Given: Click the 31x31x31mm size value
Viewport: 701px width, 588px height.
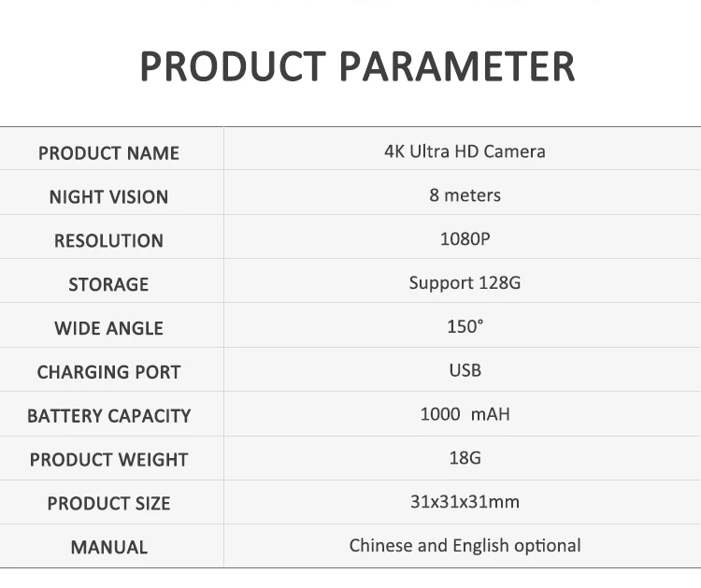Looking at the screenshot, I should [x=465, y=502].
